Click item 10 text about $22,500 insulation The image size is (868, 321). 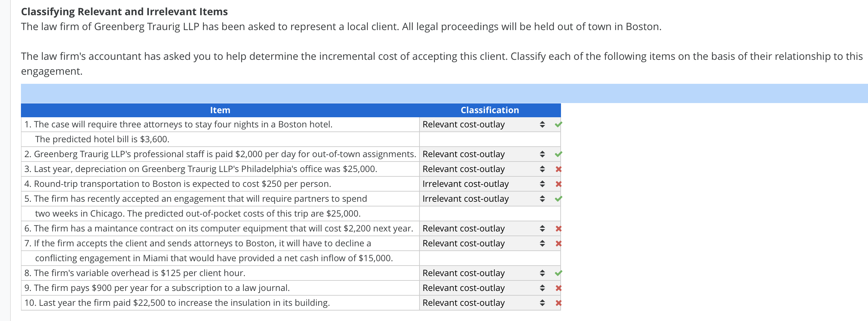click(177, 303)
